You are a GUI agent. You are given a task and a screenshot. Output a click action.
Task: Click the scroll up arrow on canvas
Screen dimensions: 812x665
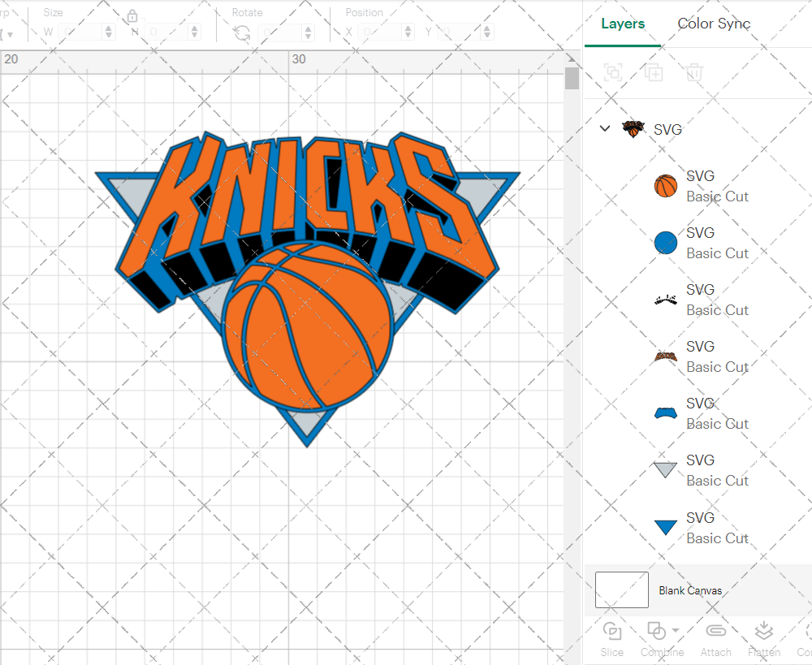point(572,58)
